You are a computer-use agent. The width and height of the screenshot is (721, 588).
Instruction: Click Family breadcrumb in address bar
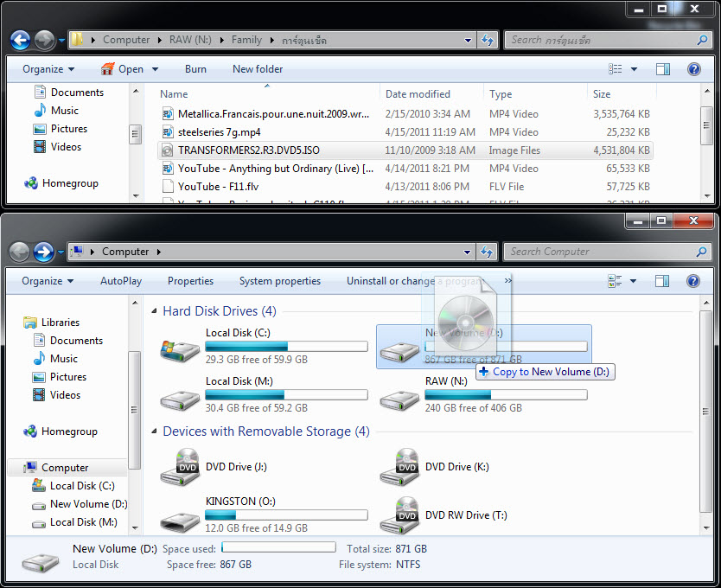[x=246, y=40]
